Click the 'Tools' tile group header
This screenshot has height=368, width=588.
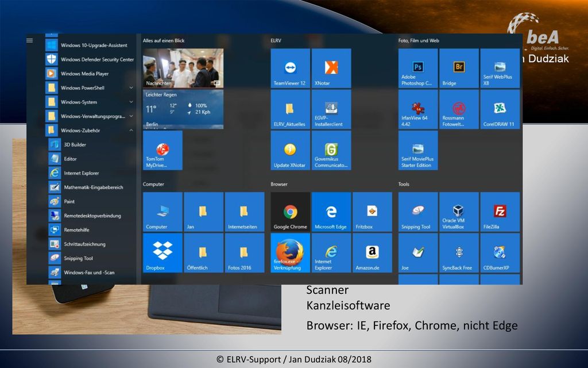[404, 184]
